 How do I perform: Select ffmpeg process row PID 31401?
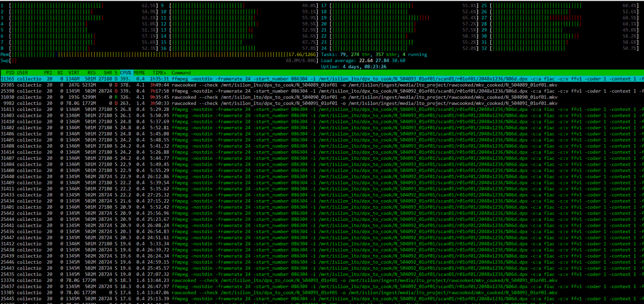(x=322, y=207)
